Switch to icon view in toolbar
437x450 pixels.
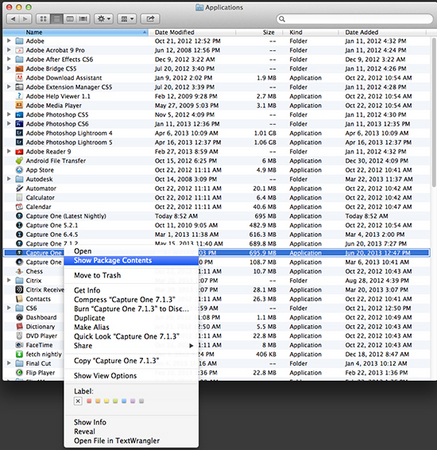point(43,19)
